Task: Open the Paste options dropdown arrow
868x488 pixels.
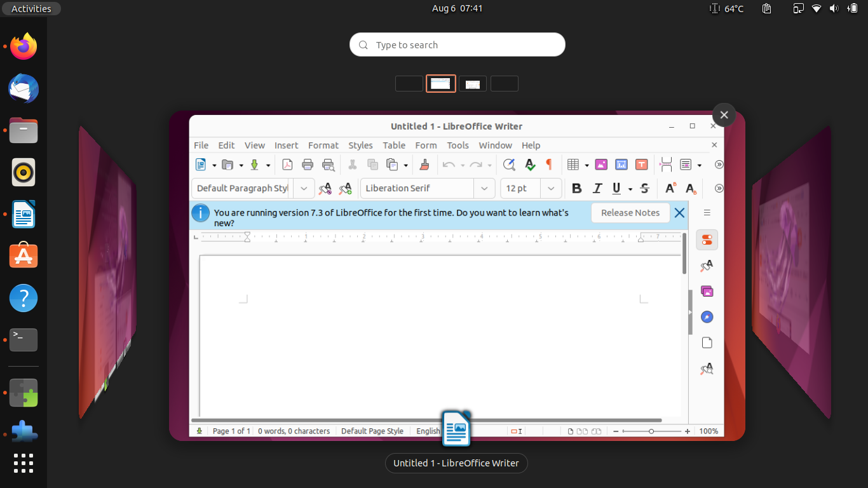Action: 405,165
